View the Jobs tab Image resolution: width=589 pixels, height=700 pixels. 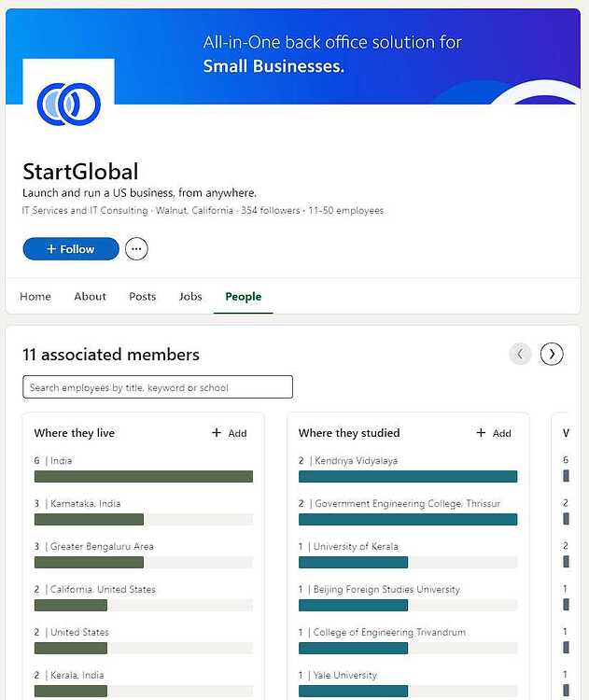tap(190, 297)
